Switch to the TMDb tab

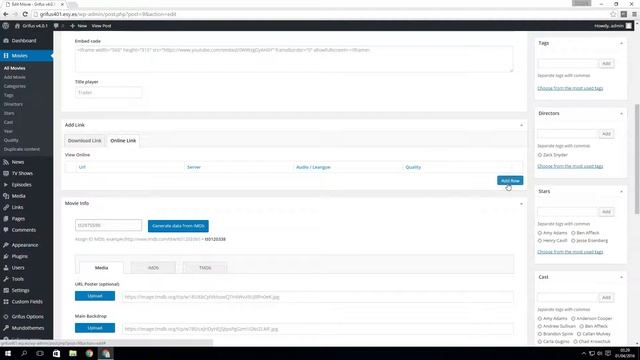tap(205, 268)
